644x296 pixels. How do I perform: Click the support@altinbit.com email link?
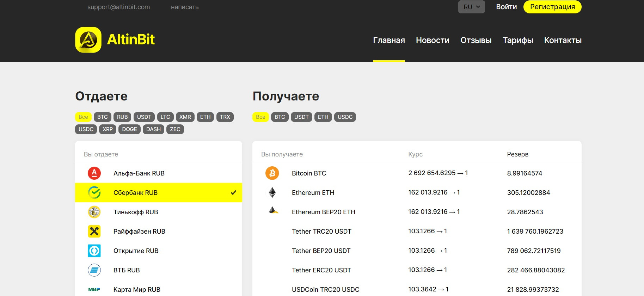click(118, 7)
